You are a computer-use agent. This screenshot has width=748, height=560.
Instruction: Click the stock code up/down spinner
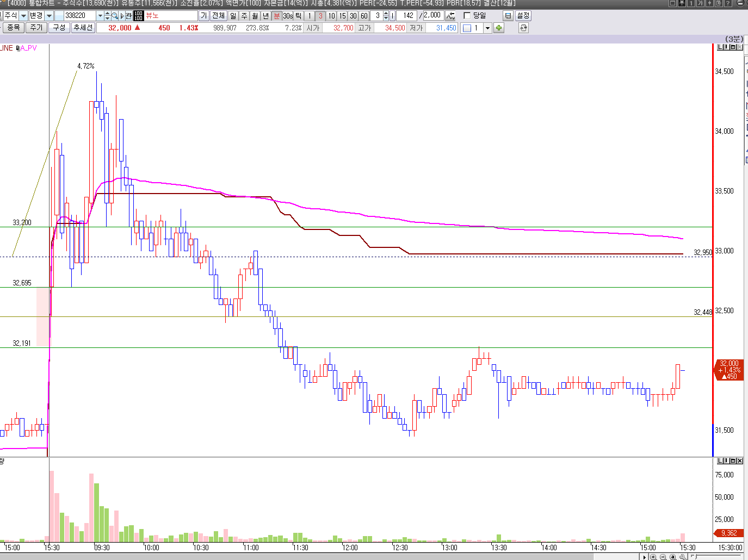click(107, 16)
